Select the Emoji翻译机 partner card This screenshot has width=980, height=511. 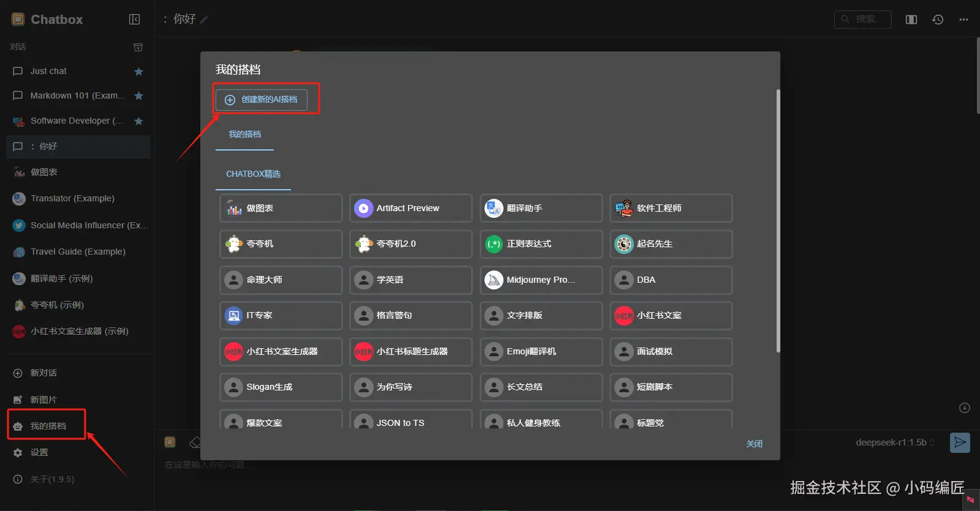pos(541,351)
